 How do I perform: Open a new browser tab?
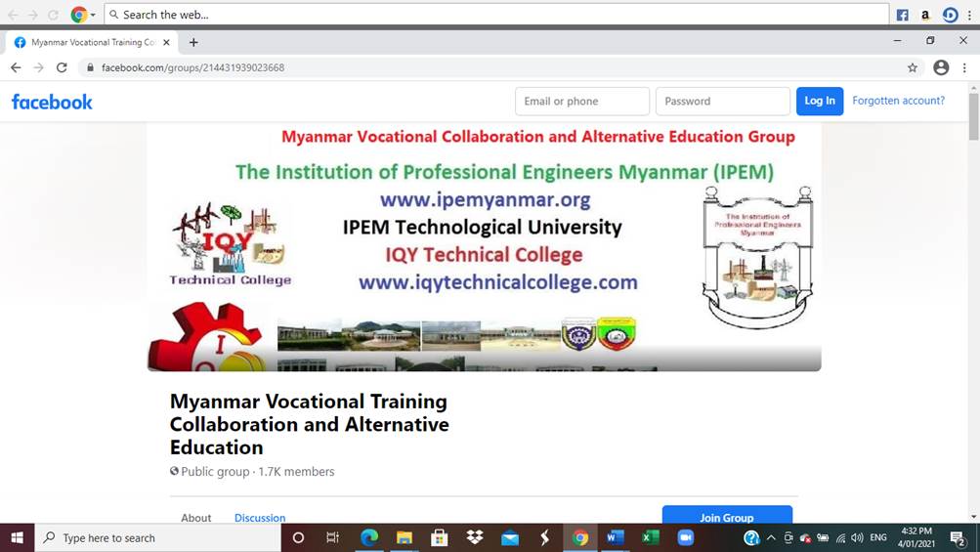coord(193,43)
